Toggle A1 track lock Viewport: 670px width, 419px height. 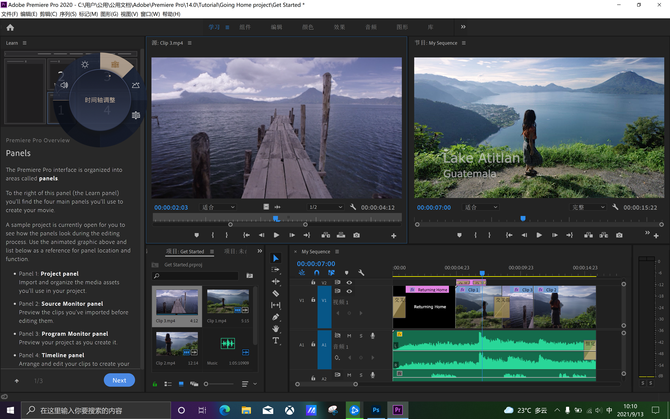(313, 344)
